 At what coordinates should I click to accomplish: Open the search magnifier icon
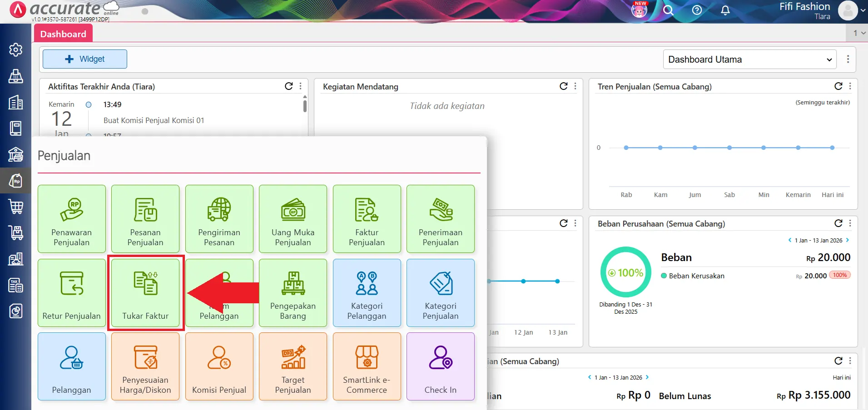tap(668, 10)
